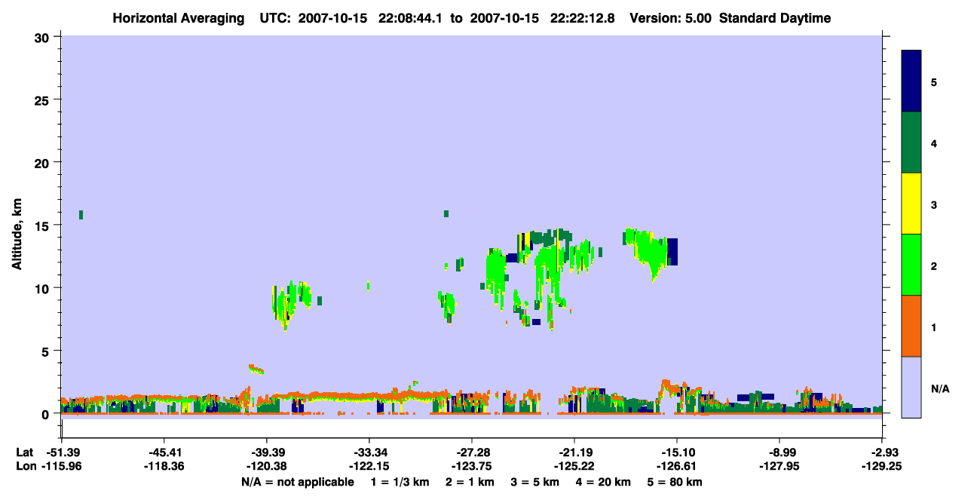
Task: Click the longitude value -127.95
Action: [x=779, y=466]
